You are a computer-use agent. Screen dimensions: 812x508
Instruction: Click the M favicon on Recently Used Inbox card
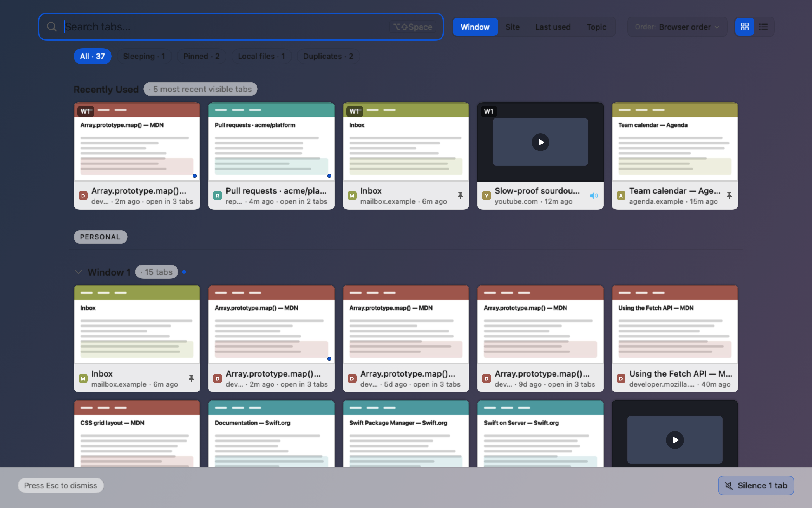(352, 196)
